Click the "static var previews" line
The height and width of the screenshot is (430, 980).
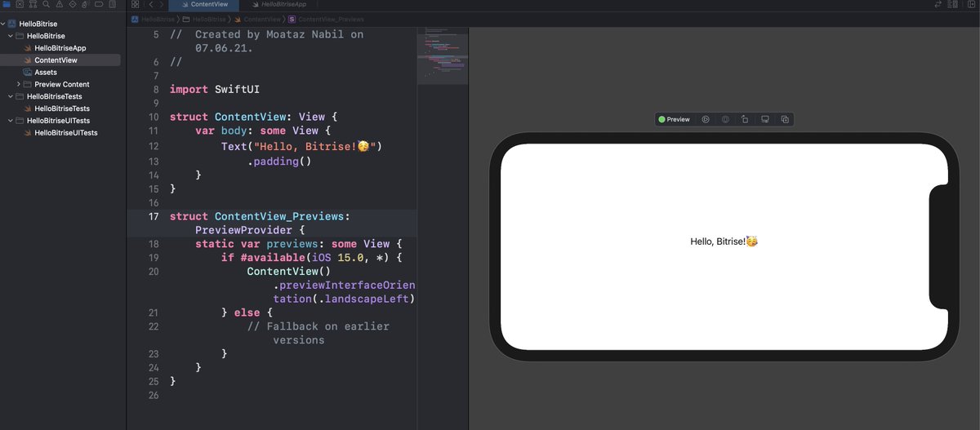(299, 244)
